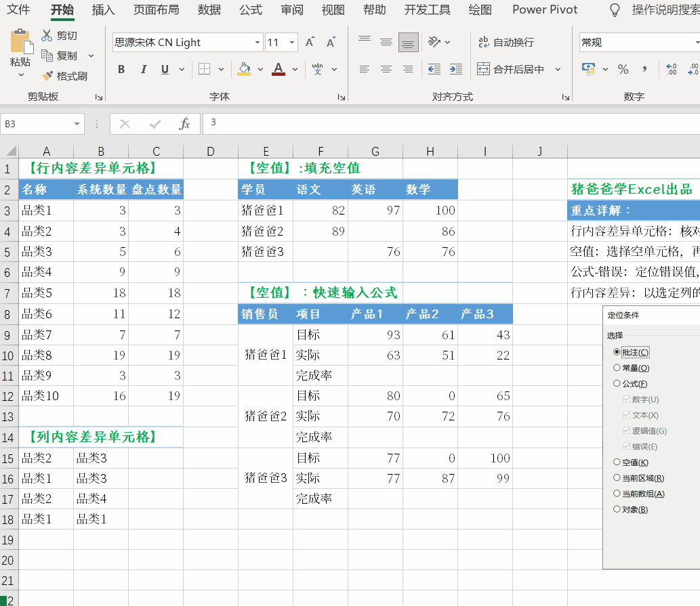Click the Cut (剪切) scissors icon
700x606 pixels.
coord(47,35)
